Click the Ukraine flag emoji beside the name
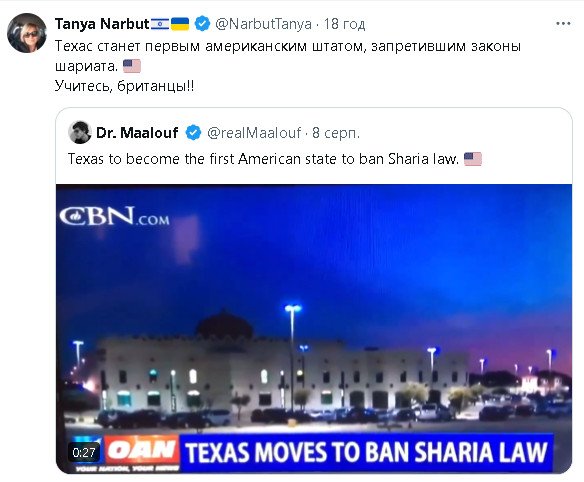Viewport: 584px width, 482px height. [180, 24]
